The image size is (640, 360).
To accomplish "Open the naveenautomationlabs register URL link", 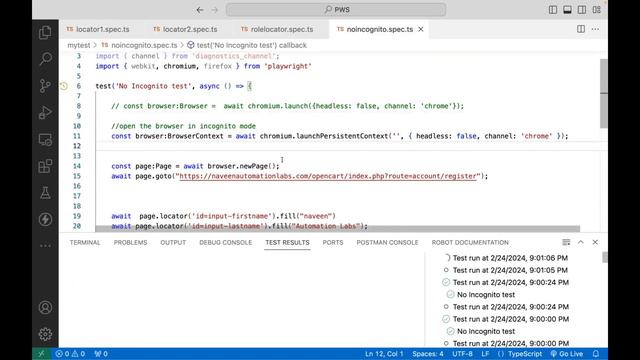I will pyautogui.click(x=328, y=176).
